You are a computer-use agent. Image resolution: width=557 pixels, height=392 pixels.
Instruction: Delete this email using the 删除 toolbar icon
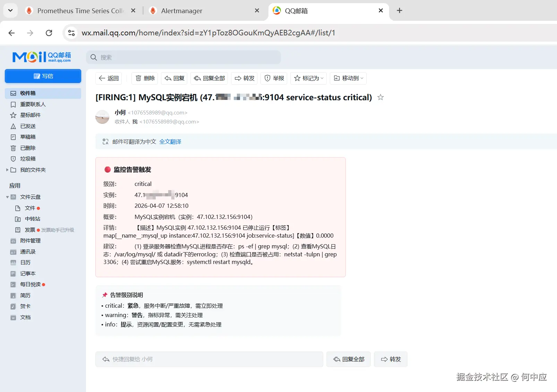pos(144,78)
